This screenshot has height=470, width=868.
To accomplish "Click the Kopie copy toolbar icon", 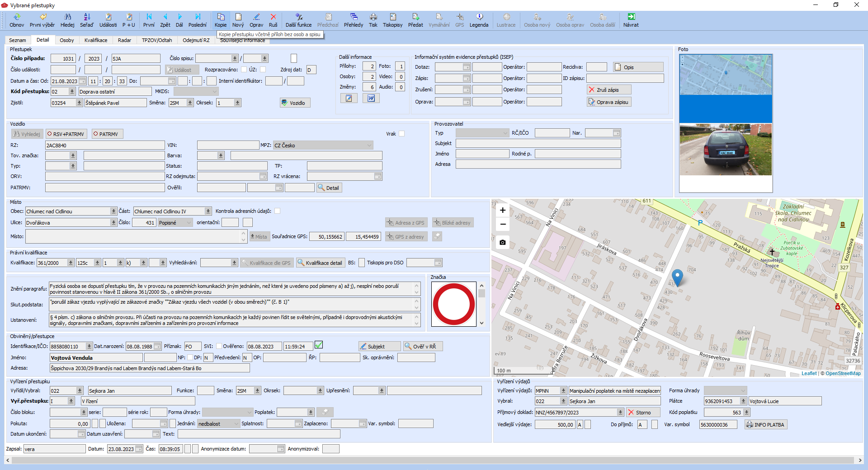I will point(221,20).
